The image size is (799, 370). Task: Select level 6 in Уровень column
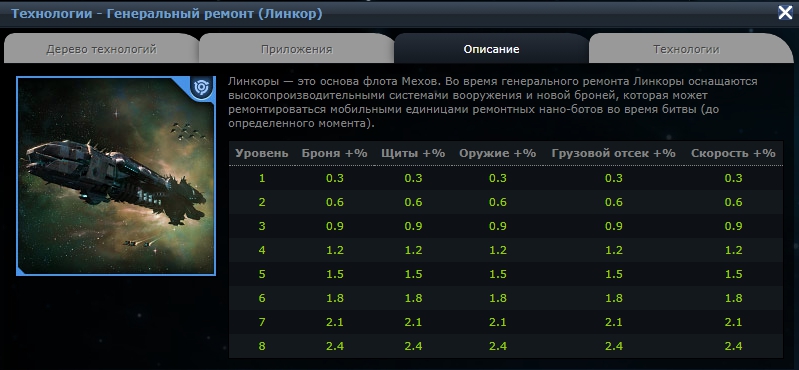point(262,298)
